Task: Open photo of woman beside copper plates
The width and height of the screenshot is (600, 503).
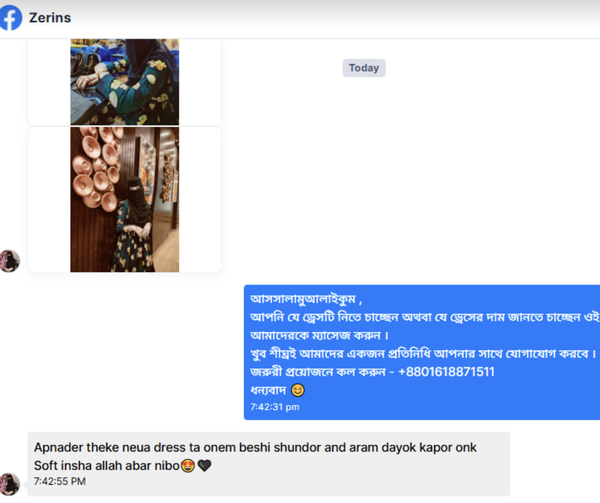Action: coord(125,200)
